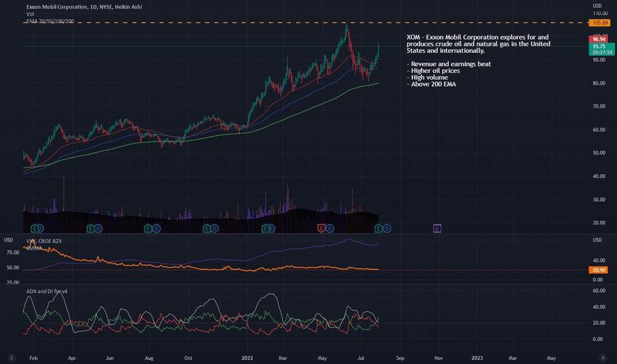Click the 75.00 level on the VIX left axis
This screenshot has width=617, height=364.
(x=13, y=253)
